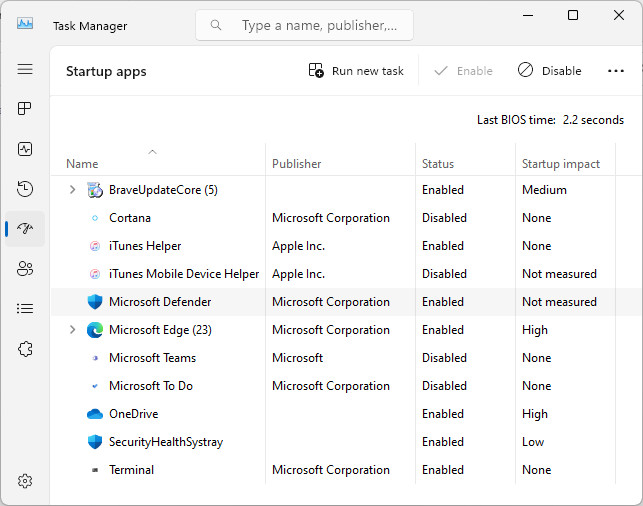Click the Microsoft Edge (23) name text
The height and width of the screenshot is (506, 643).
(x=160, y=330)
